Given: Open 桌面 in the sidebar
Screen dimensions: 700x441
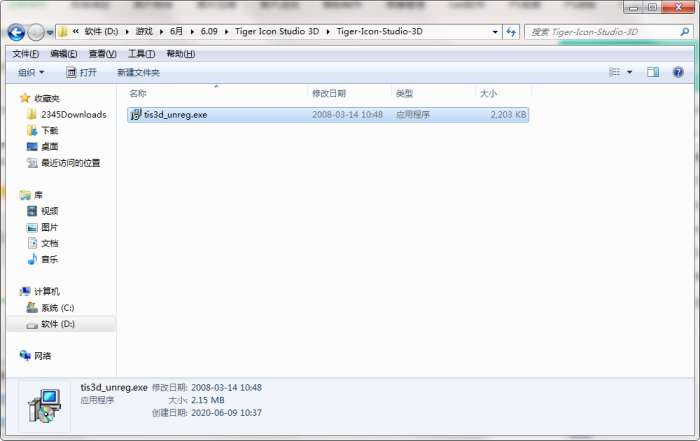Looking at the screenshot, I should click(50, 147).
